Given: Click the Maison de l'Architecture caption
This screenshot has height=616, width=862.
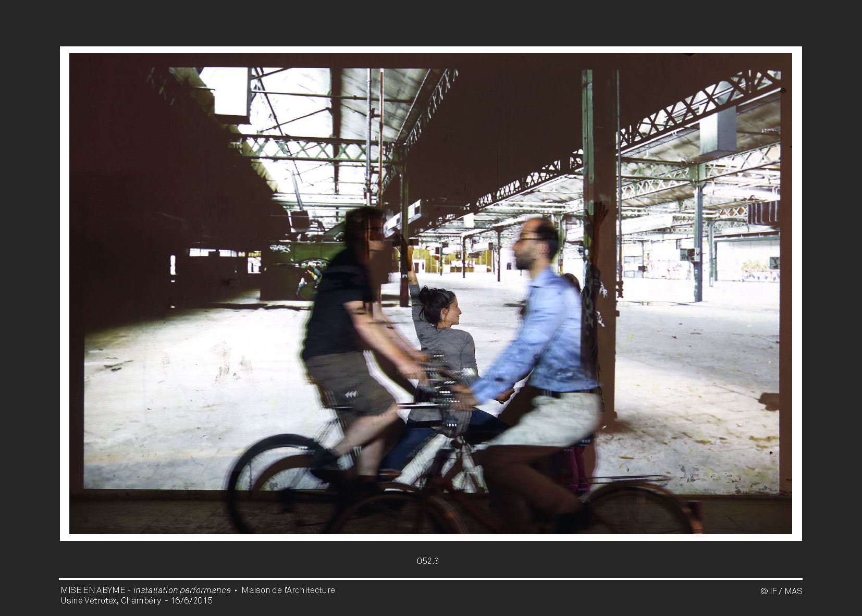Looking at the screenshot, I should click(x=288, y=590).
